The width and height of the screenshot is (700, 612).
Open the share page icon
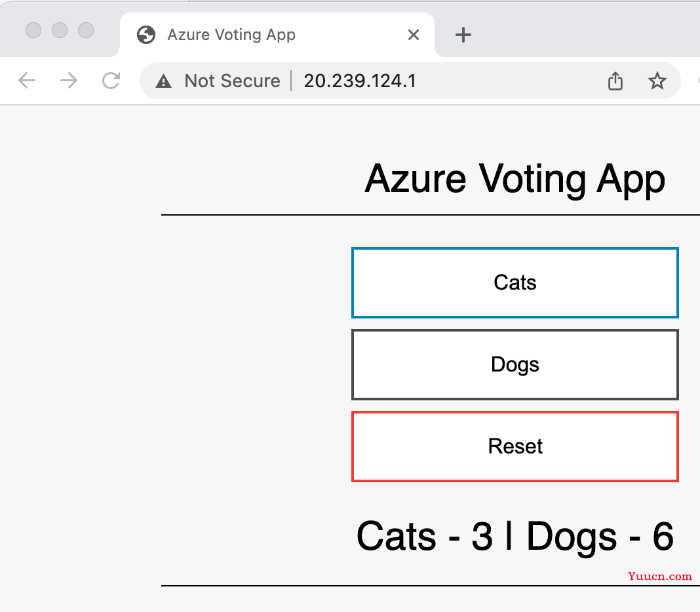pyautogui.click(x=615, y=81)
